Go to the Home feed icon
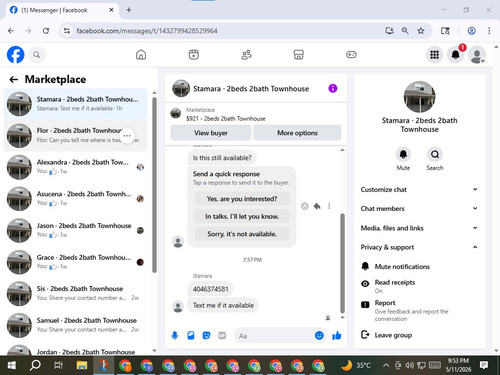 (141, 55)
